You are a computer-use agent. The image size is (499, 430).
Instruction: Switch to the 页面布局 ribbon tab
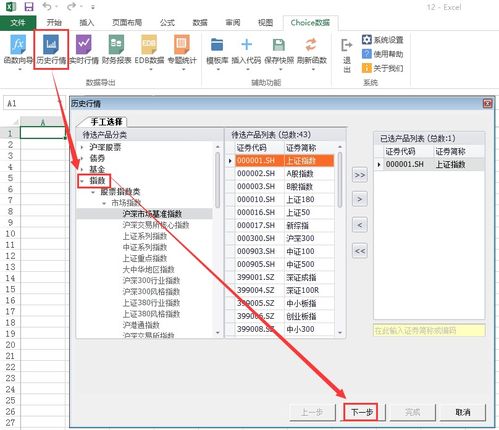click(127, 23)
